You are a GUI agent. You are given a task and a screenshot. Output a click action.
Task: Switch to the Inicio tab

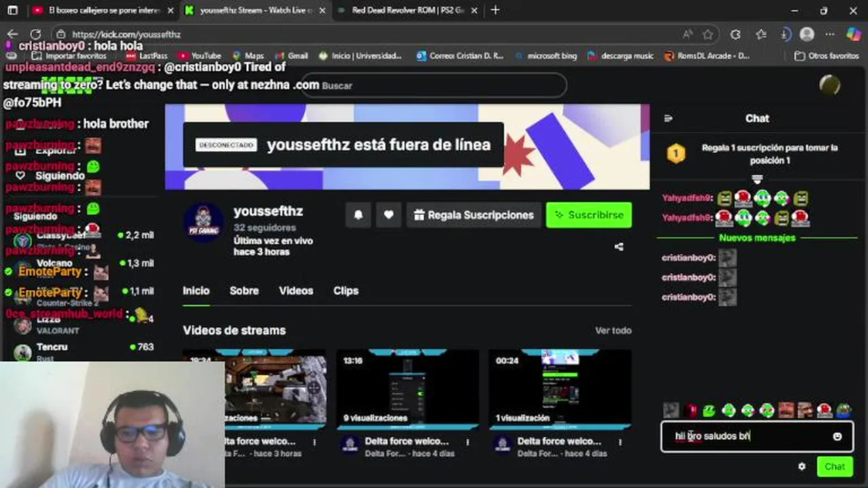click(x=196, y=290)
